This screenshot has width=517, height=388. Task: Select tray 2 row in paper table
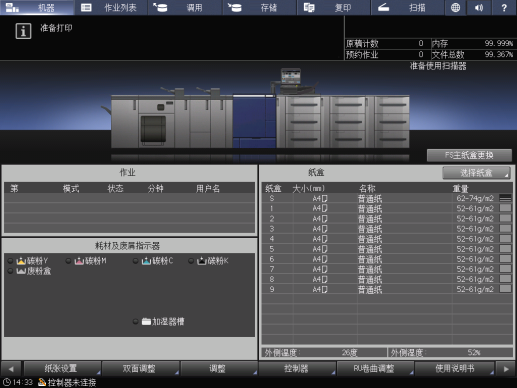click(387, 219)
